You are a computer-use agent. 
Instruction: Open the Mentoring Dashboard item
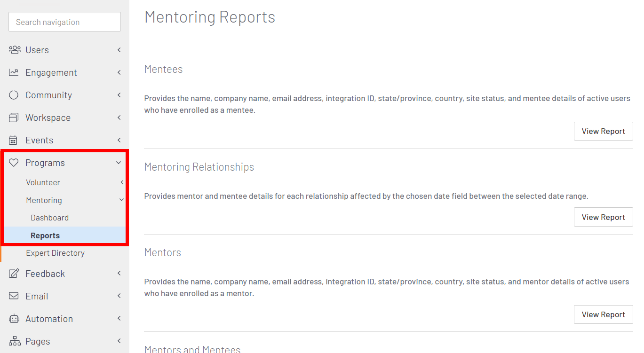click(x=50, y=218)
